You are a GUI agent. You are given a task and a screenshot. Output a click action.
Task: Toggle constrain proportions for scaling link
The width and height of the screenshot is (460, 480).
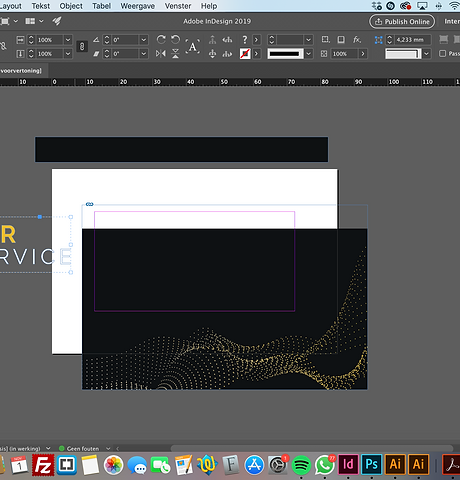point(82,46)
